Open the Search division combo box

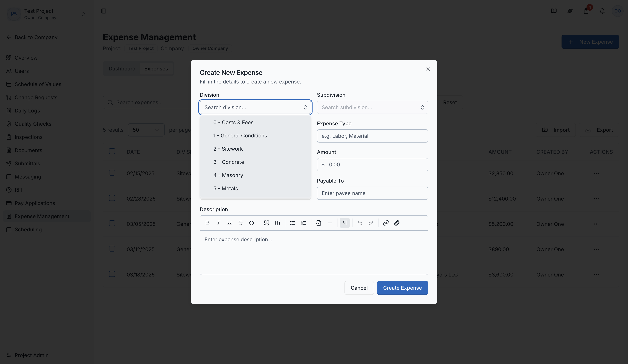(255, 107)
